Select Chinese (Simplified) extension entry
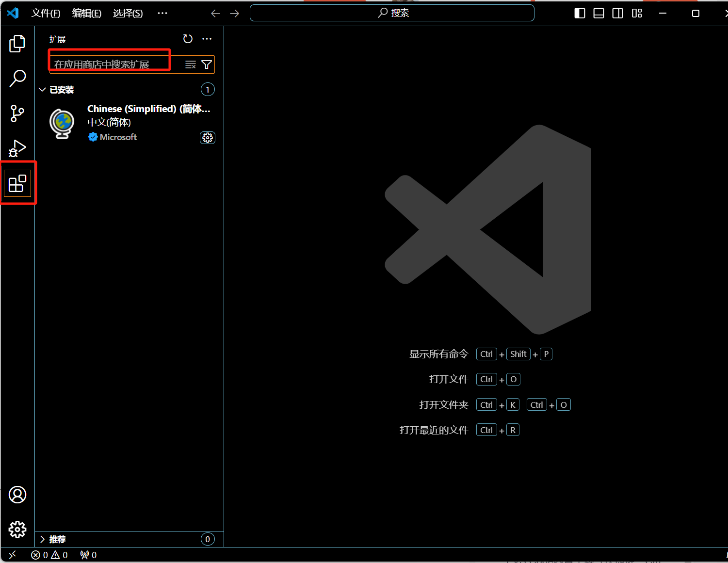 [x=129, y=123]
